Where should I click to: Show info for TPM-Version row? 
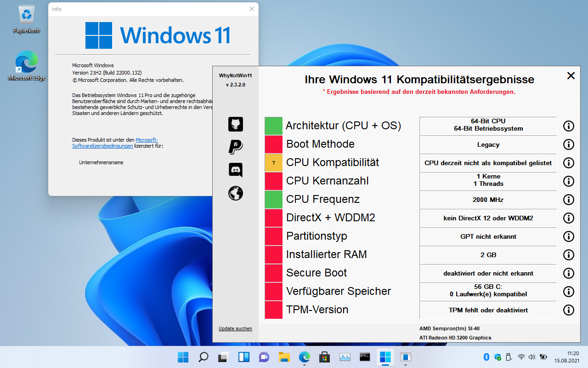(569, 310)
